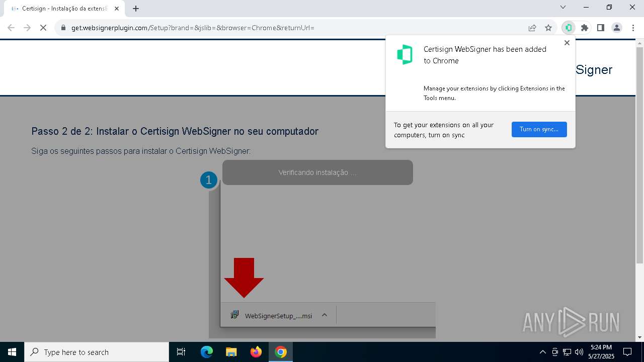This screenshot has height=362, width=644.
Task: Show hidden system tray icons
Action: (542, 352)
